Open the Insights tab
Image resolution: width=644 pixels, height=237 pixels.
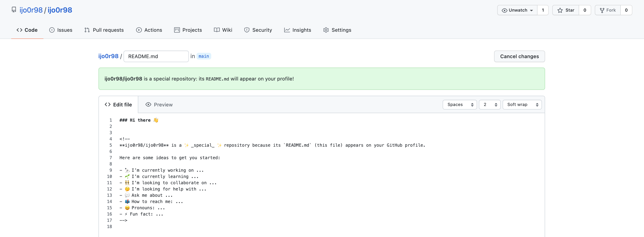click(298, 30)
